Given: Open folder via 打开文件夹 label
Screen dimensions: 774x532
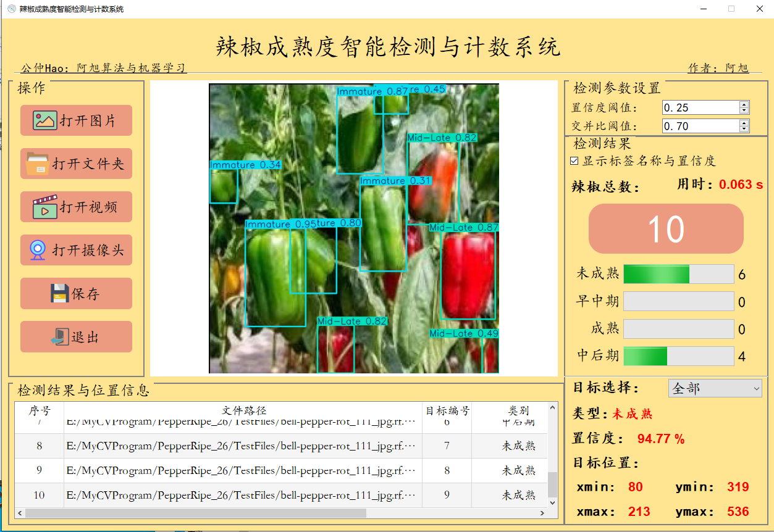Looking at the screenshot, I should point(88,164).
